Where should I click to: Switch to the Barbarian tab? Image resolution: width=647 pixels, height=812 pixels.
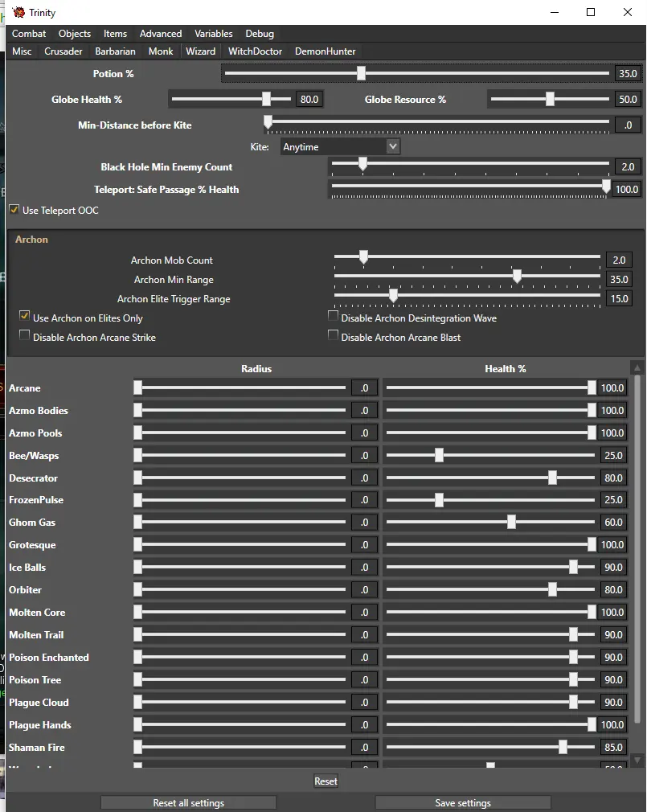click(115, 51)
